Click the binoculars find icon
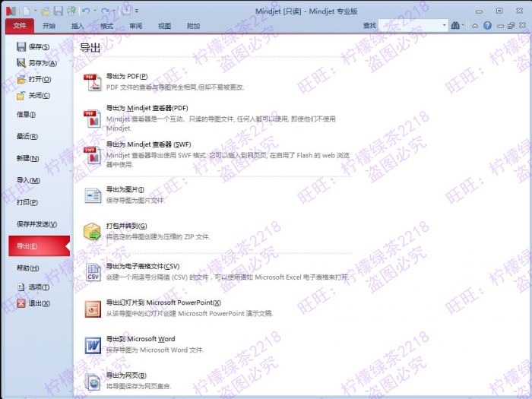This screenshot has width=532, height=399. [x=455, y=25]
